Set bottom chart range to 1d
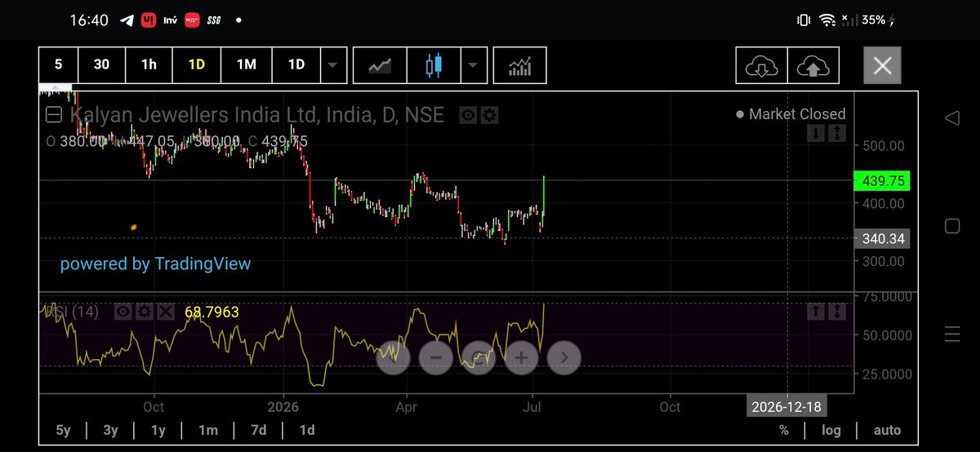The image size is (980, 452). tap(307, 430)
